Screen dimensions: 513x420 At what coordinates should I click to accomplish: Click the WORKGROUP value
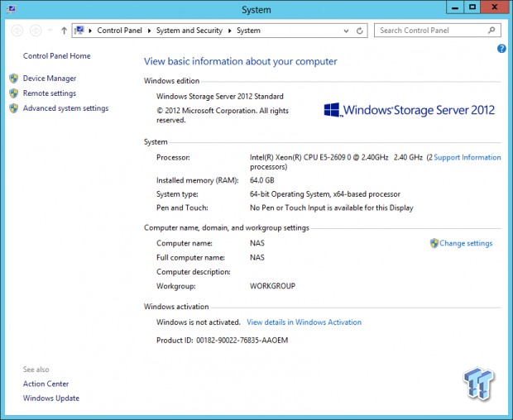click(272, 286)
